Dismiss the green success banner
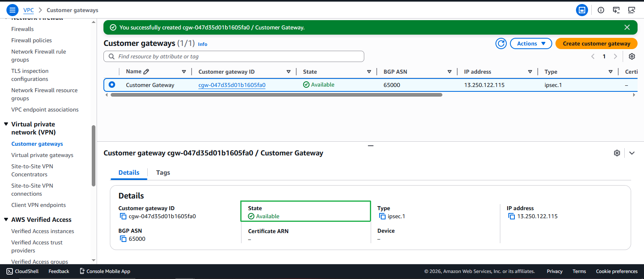Screen dimensions: 644x279 click(627, 27)
